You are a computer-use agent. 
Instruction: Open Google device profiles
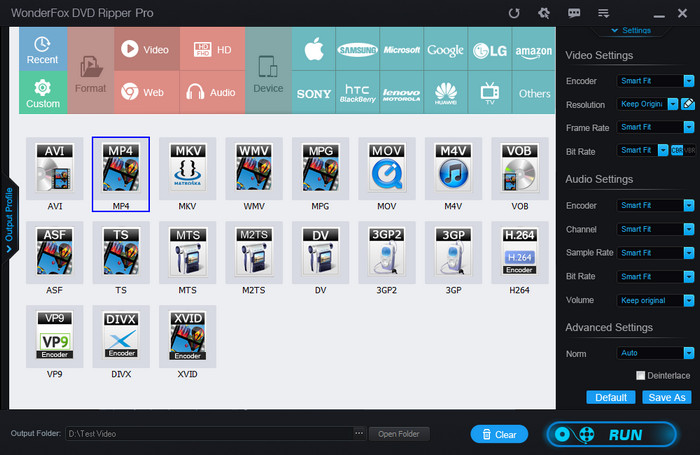pyautogui.click(x=446, y=49)
